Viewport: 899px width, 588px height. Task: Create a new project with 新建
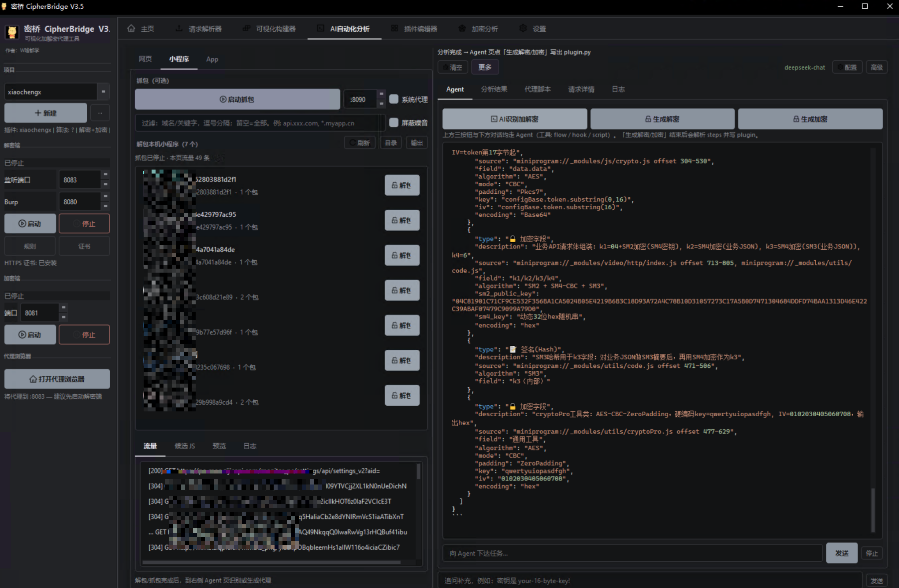(x=46, y=113)
